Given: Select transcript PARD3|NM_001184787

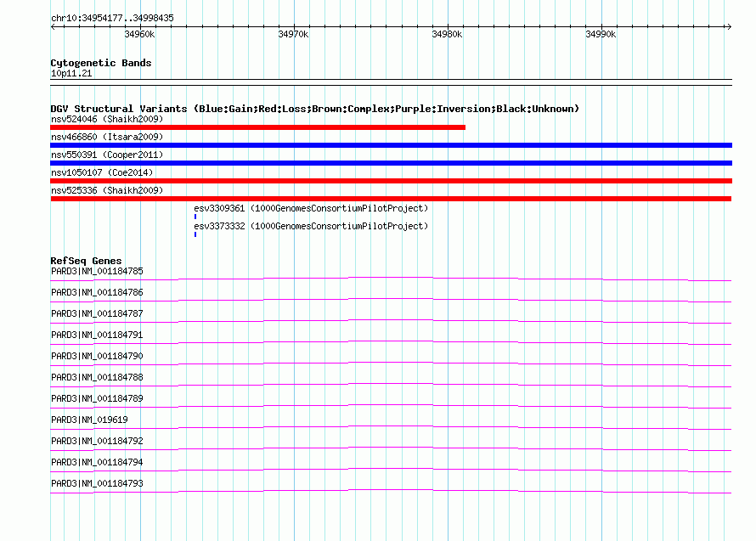Looking at the screenshot, I should pyautogui.click(x=97, y=314).
